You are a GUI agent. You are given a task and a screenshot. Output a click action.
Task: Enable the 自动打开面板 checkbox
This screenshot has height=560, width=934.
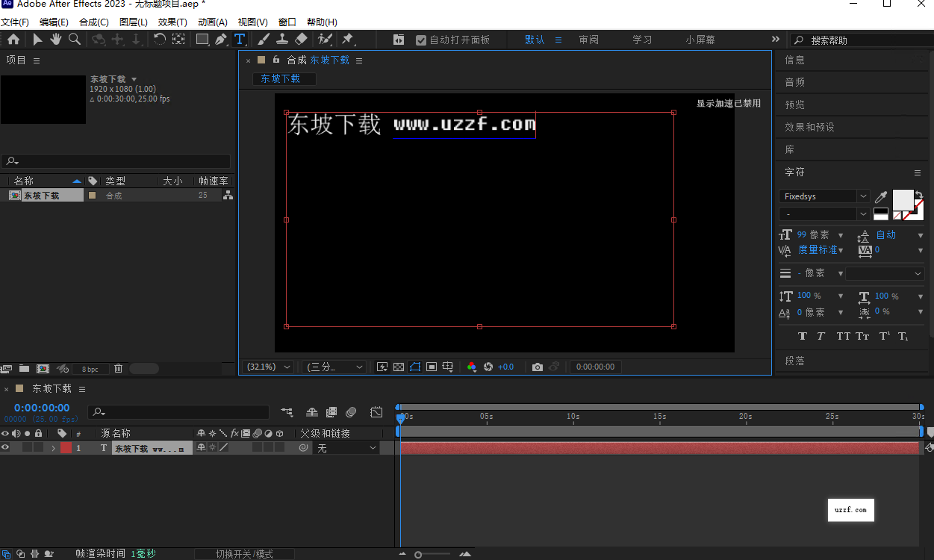(420, 40)
